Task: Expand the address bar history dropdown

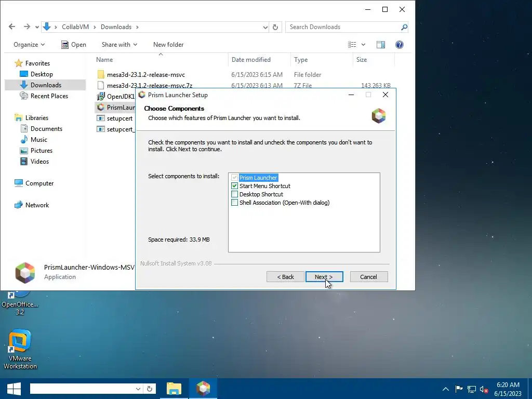Action: coord(265,27)
